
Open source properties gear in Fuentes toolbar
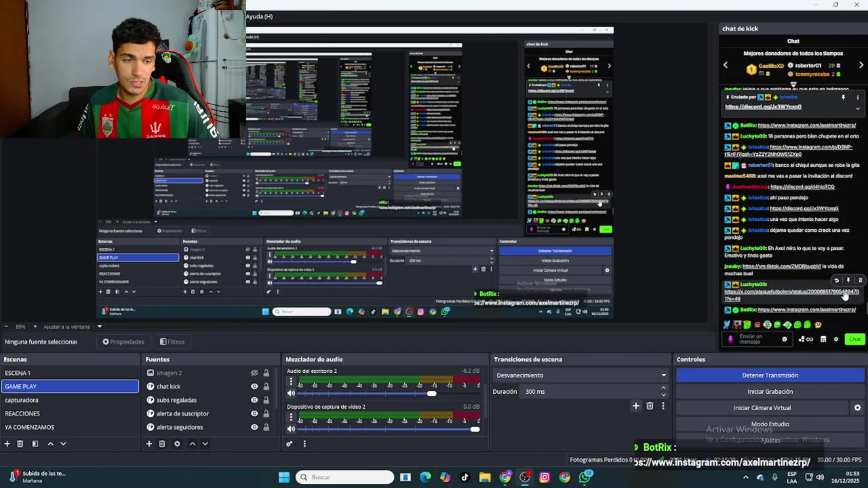177,444
